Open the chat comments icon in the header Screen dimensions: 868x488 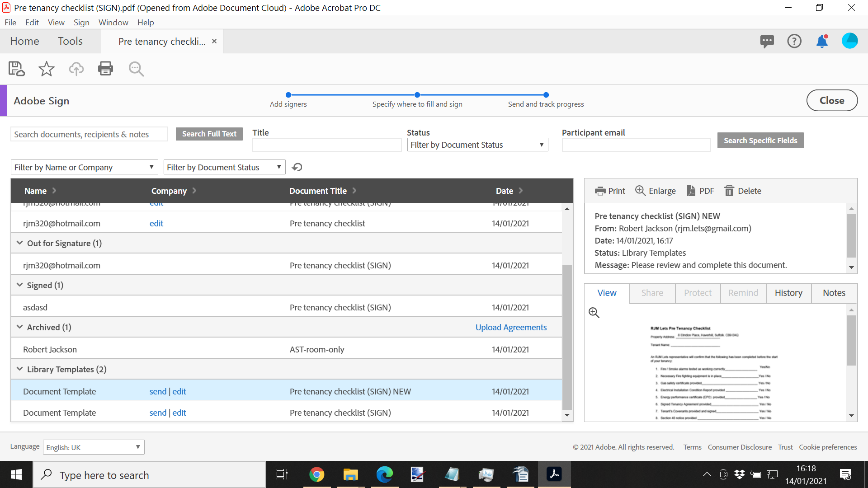click(767, 41)
